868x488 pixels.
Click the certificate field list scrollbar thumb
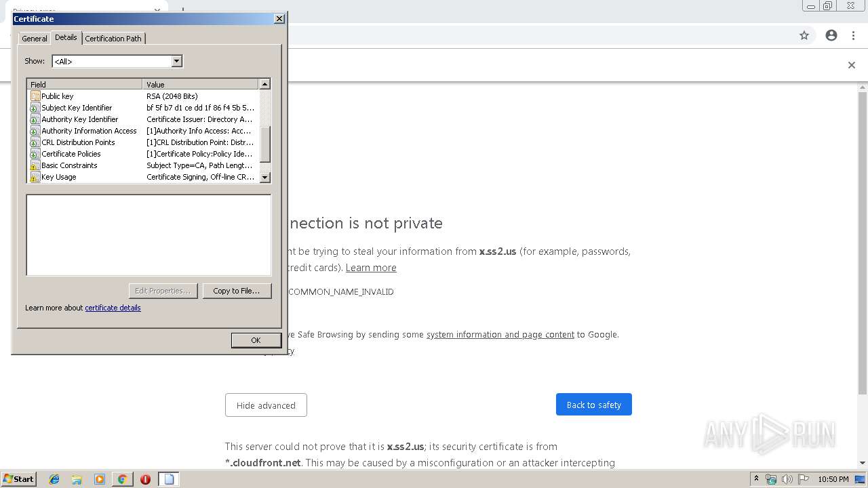pyautogui.click(x=265, y=144)
